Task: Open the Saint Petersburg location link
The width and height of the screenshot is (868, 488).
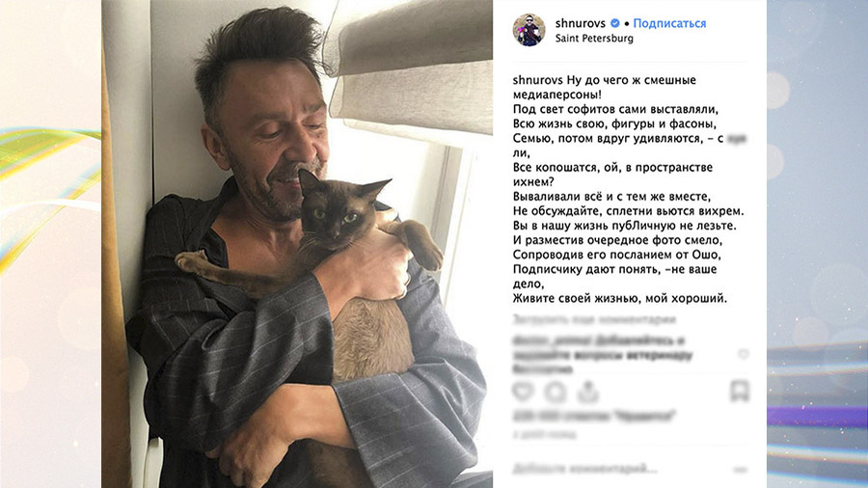Action: click(x=594, y=39)
